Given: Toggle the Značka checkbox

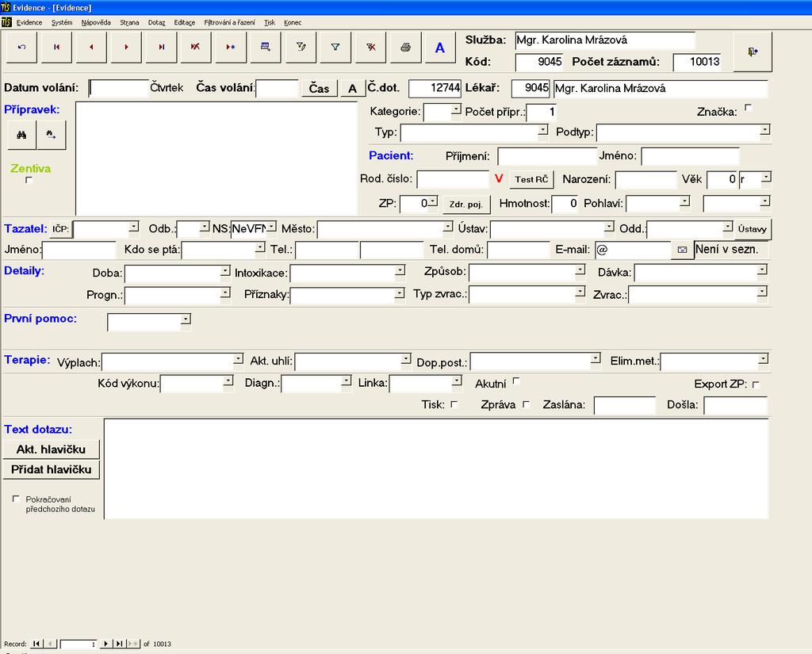Looking at the screenshot, I should coord(748,108).
